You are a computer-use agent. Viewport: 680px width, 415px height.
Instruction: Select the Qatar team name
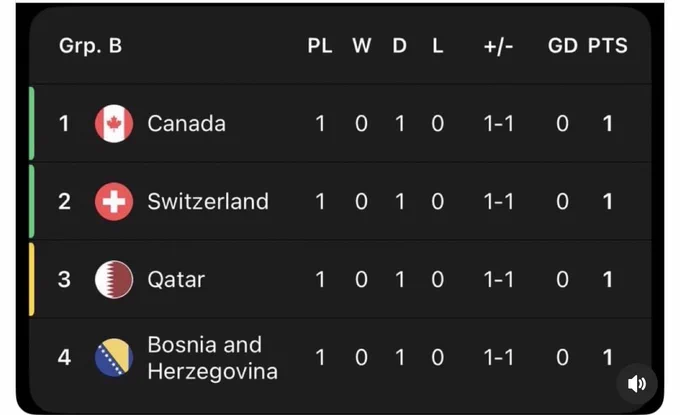pos(176,280)
